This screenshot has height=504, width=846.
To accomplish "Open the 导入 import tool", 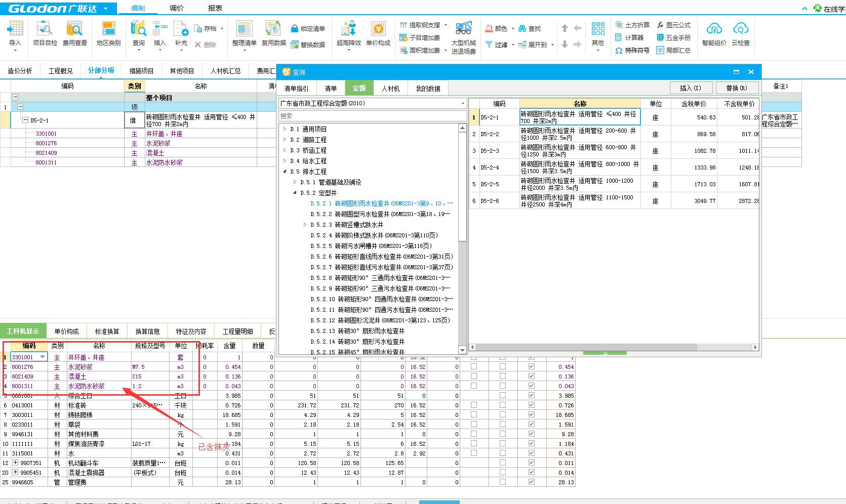I will tap(15, 33).
